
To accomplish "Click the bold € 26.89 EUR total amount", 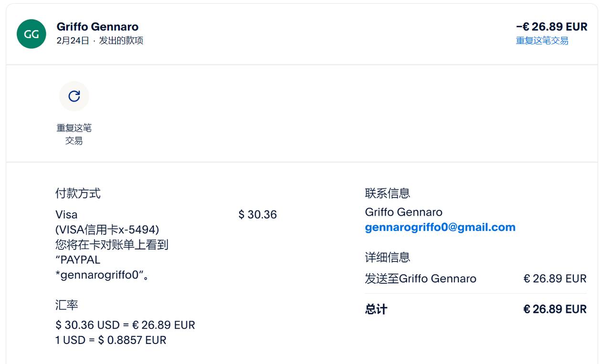I will tap(555, 309).
